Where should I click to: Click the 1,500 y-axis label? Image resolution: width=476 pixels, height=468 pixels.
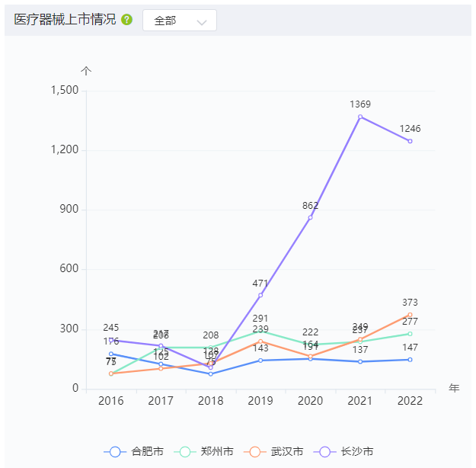pos(65,91)
